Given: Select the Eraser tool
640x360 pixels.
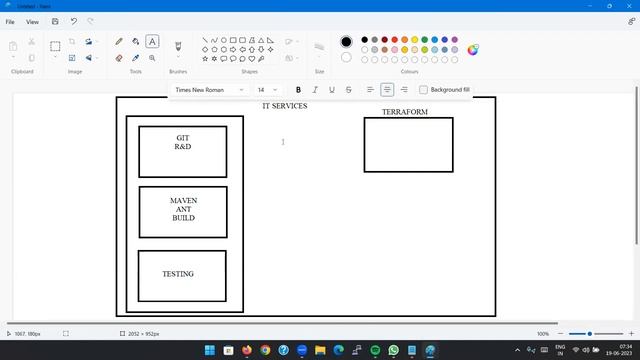Looking at the screenshot, I should (119, 58).
